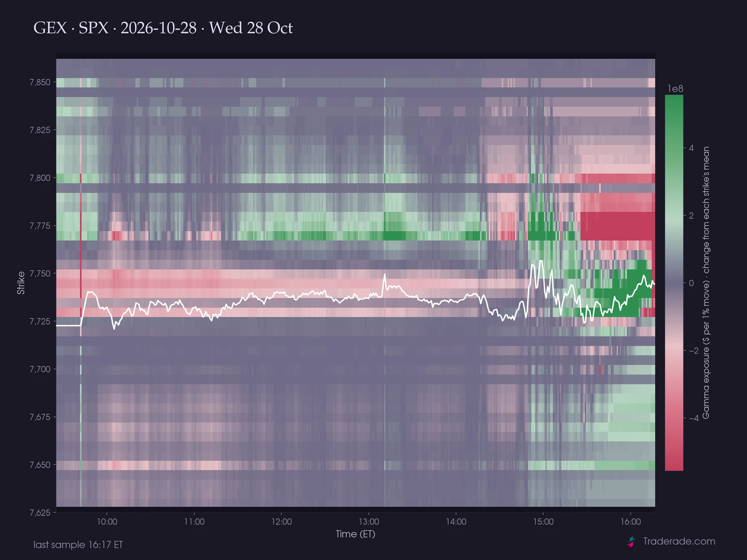
Task: Click the 7,825 strike axis label
Action: (40, 130)
